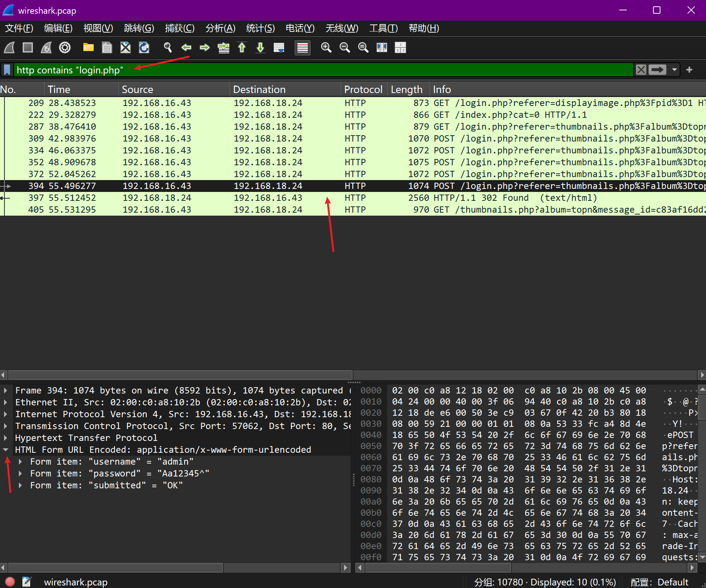The height and width of the screenshot is (588, 706).
Task: Expand the submitted form item
Action: 20,485
